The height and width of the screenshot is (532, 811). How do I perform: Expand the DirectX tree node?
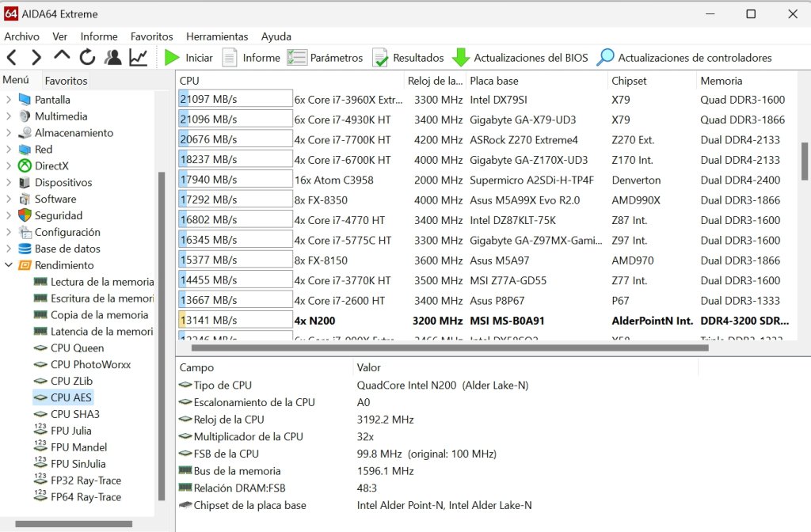coord(8,166)
